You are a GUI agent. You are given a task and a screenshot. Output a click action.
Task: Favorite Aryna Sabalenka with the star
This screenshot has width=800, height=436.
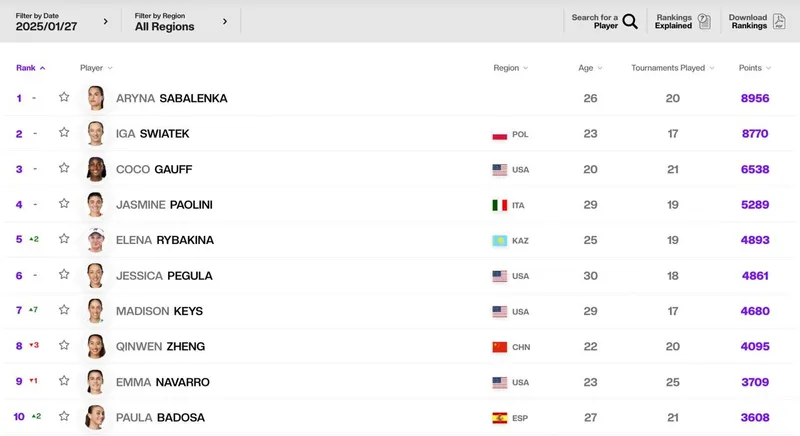coord(64,98)
